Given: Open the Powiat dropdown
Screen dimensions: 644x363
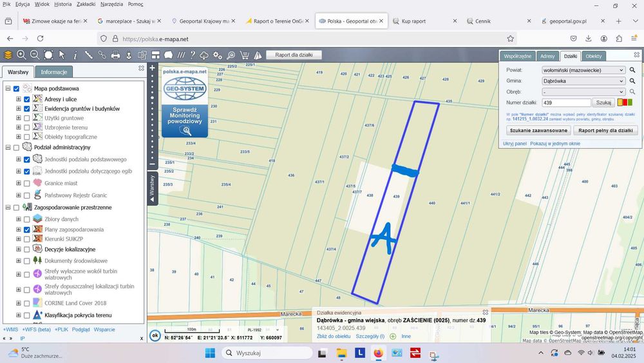Looking at the screenshot, I should click(x=583, y=70).
